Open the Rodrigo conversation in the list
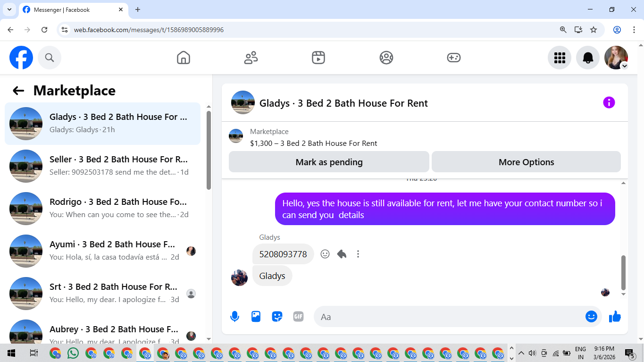Image resolution: width=644 pixels, height=362 pixels. (x=102, y=209)
